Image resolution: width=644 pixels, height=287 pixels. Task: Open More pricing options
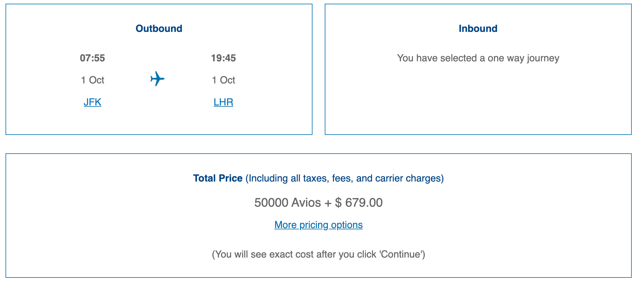click(x=318, y=225)
